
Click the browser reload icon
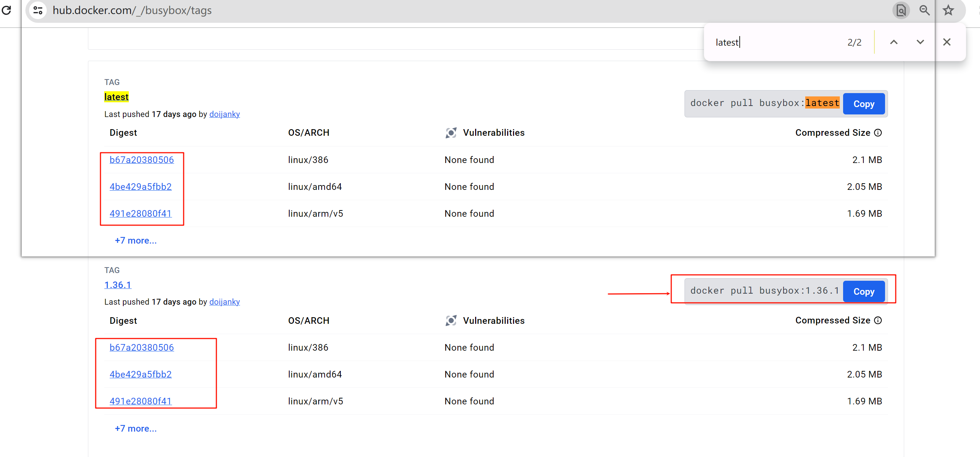(x=7, y=10)
